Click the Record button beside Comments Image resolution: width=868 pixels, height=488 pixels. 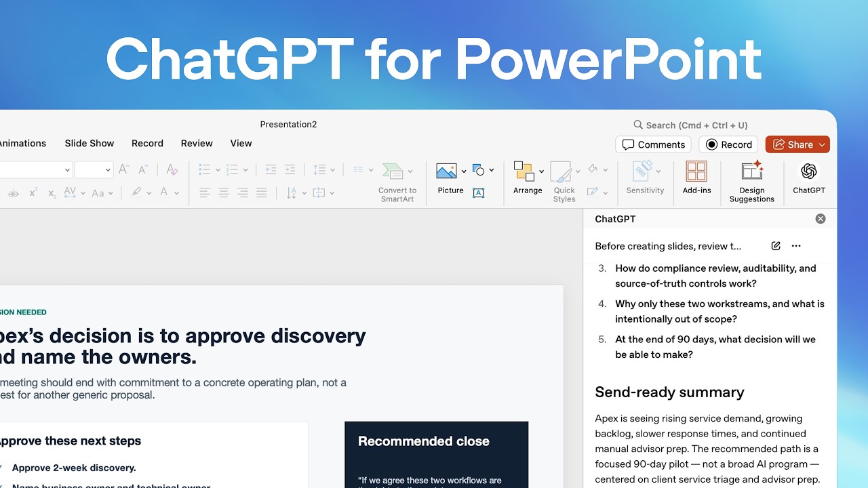point(728,144)
